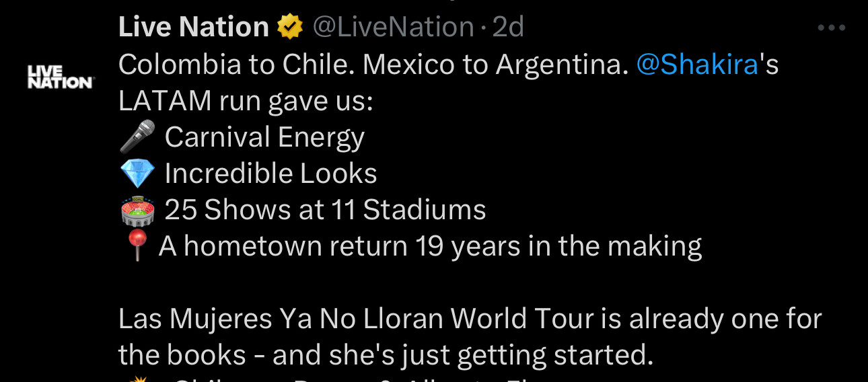Open the three-dot more options menu
This screenshot has height=382, width=868.
tap(831, 28)
